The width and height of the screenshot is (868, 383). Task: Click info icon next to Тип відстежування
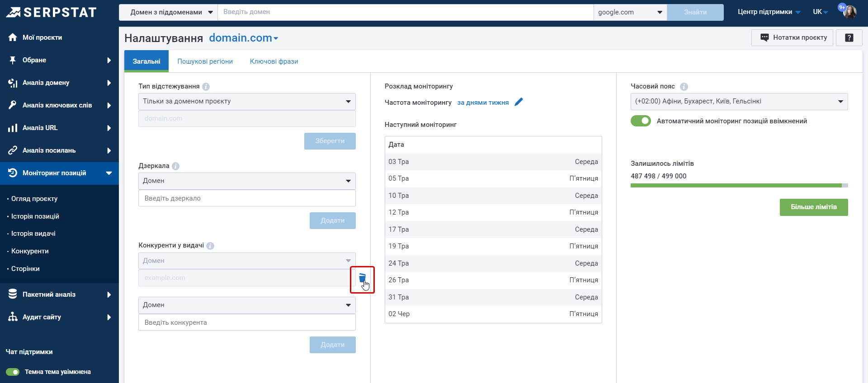click(206, 87)
